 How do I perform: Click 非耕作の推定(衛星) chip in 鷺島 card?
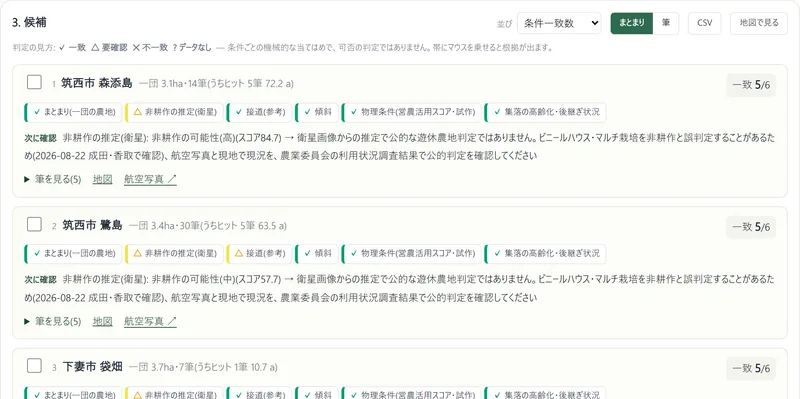pos(174,254)
